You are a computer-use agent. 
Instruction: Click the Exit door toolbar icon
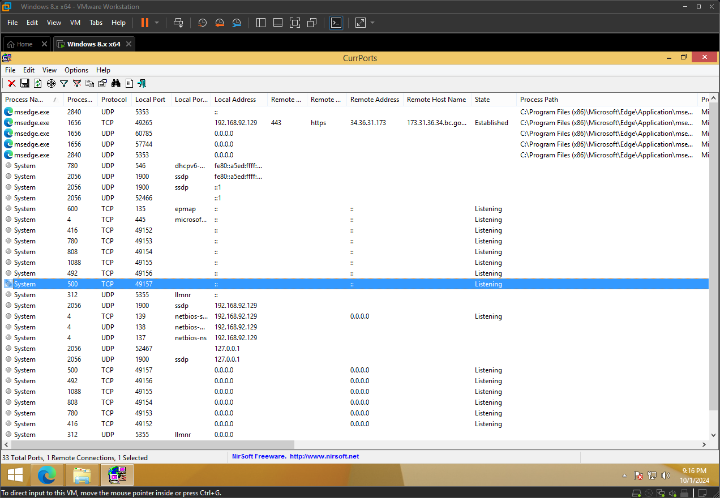142,84
